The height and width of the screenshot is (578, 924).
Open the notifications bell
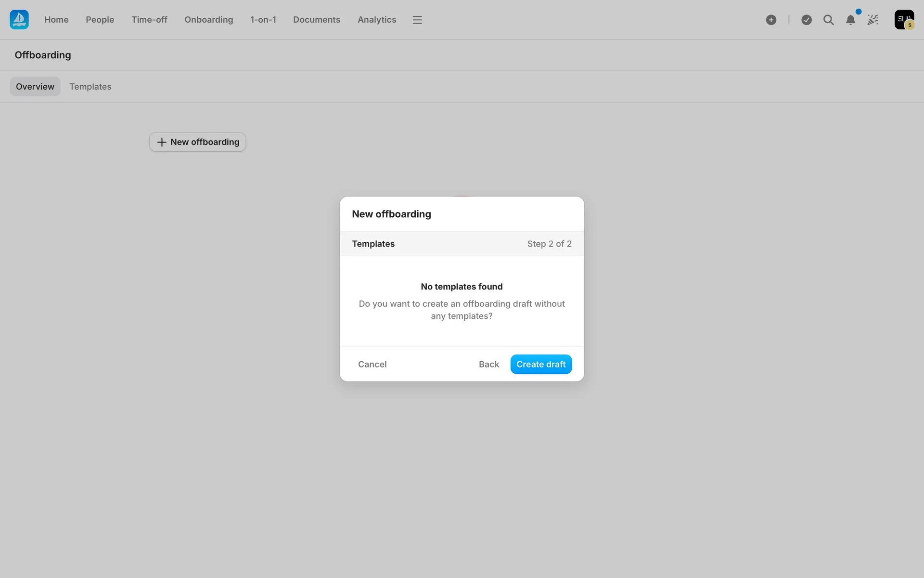click(x=850, y=20)
